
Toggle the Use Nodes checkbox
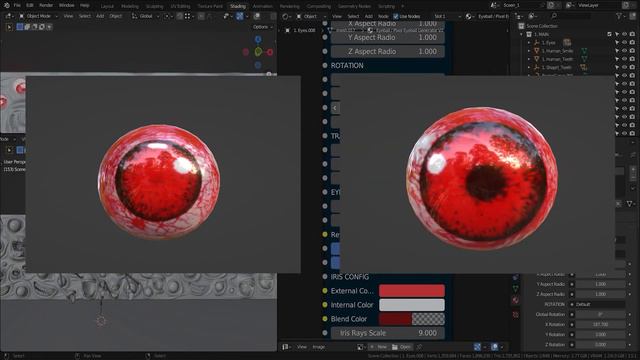coord(396,16)
